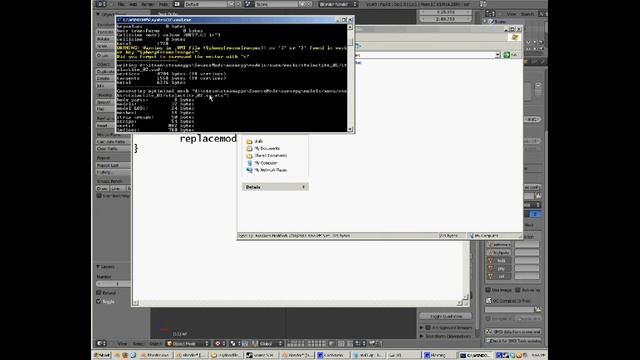Open the outliner Search menu
The image size is (640, 360).
click(527, 14)
